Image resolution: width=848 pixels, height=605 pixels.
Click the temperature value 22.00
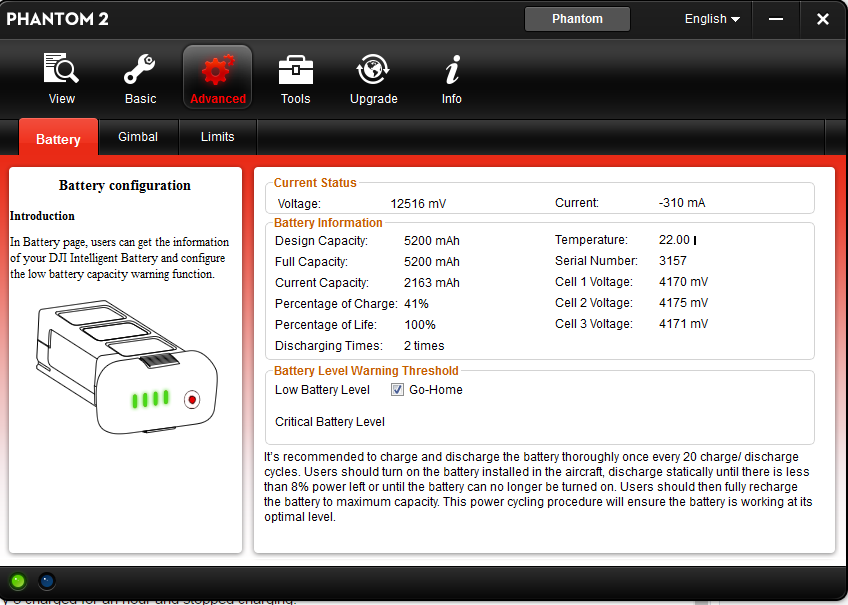(674, 240)
